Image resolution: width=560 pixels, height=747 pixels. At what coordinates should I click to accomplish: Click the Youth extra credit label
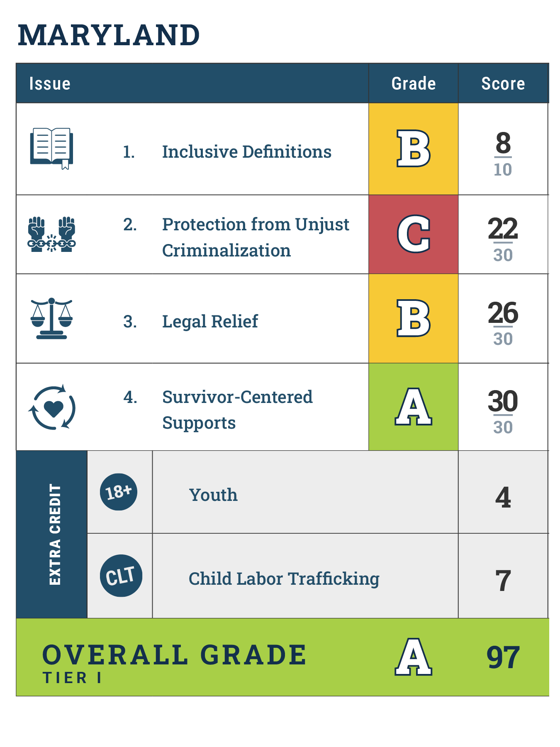(x=213, y=495)
